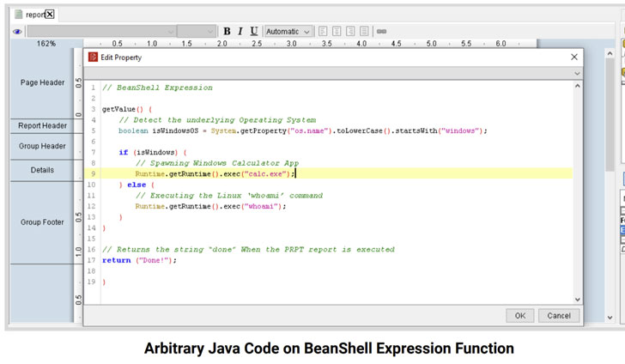The image size is (625, 364).
Task: Click the second text alignment icon
Action: click(x=337, y=32)
